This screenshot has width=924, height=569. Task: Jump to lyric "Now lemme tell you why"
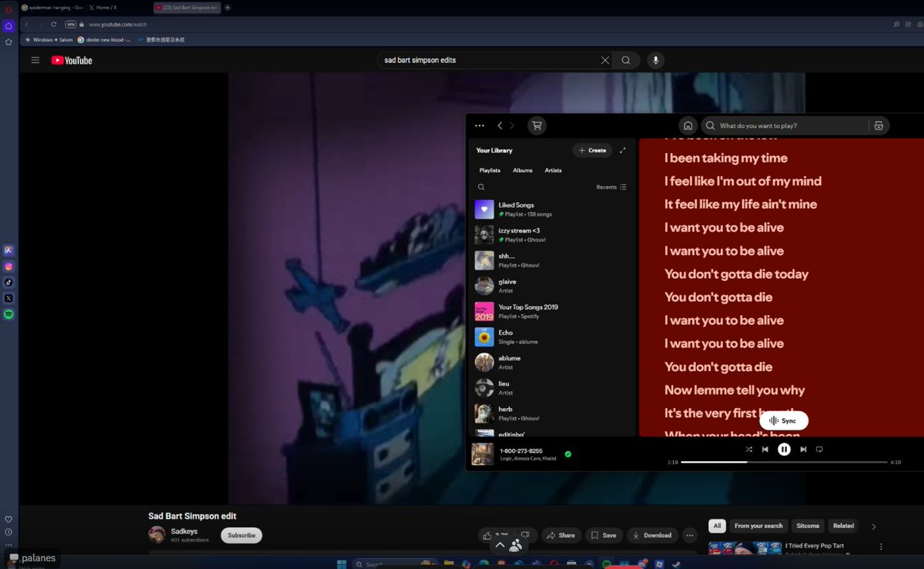(x=735, y=390)
